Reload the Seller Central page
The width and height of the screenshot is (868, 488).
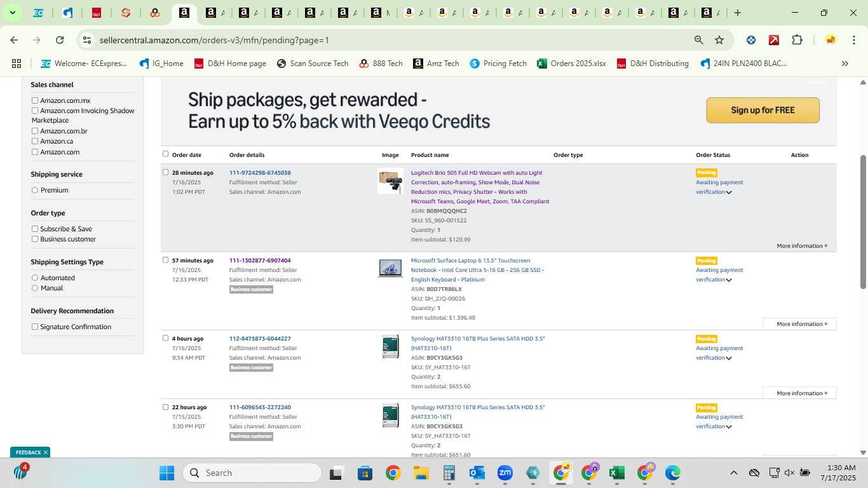(x=60, y=40)
